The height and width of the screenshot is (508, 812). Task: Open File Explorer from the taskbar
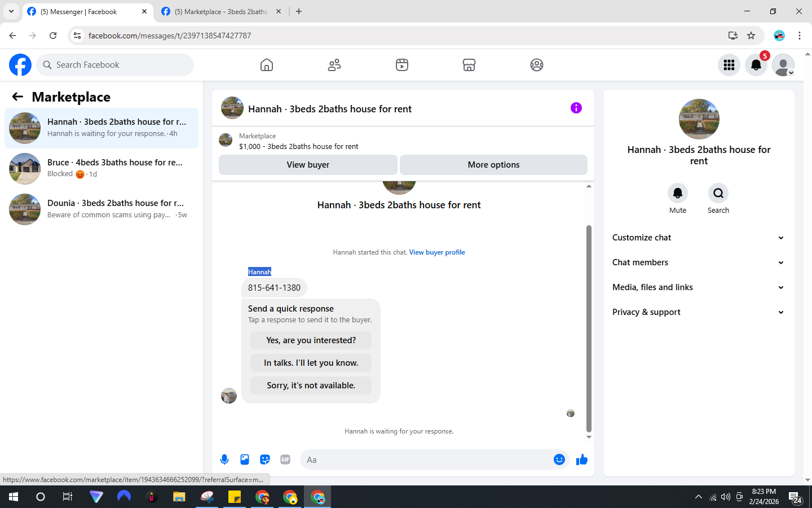pyautogui.click(x=179, y=497)
